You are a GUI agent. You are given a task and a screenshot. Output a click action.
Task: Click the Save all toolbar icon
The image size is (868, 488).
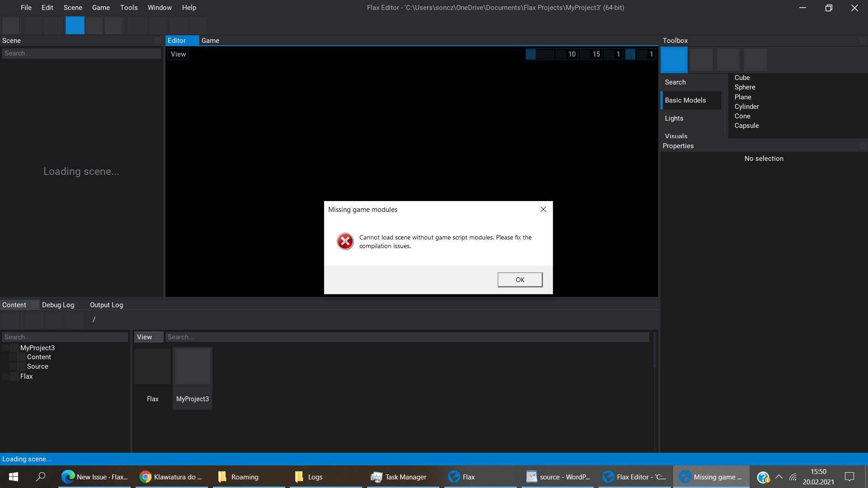(x=11, y=25)
